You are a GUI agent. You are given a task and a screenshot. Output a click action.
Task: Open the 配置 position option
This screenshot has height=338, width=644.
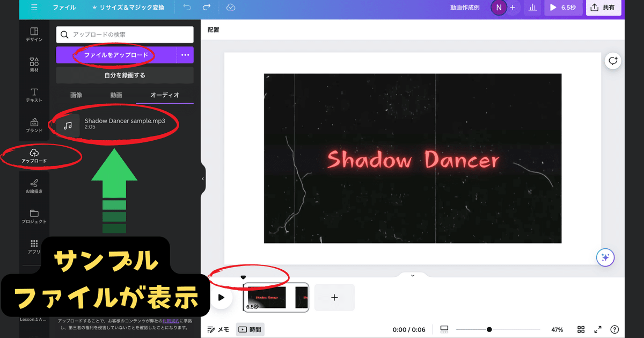[213, 30]
